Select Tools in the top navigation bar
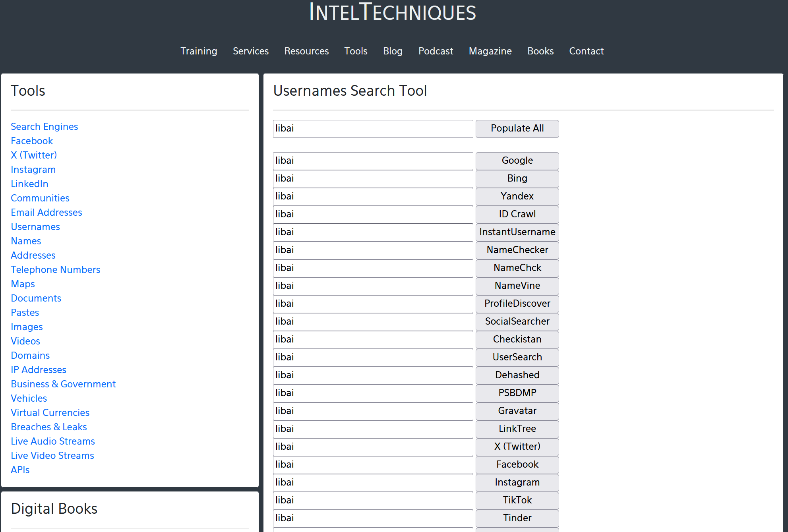788x532 pixels. point(356,51)
